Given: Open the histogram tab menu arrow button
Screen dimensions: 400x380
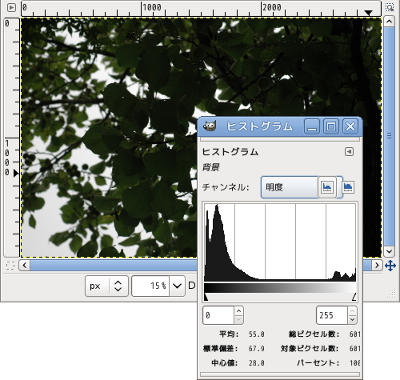Looking at the screenshot, I should click(x=349, y=152).
